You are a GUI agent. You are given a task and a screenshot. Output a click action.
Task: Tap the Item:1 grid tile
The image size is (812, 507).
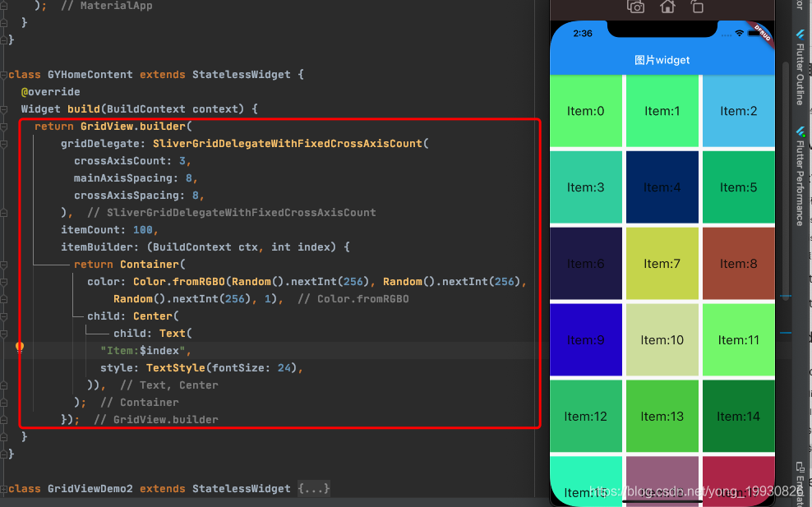[x=662, y=111]
